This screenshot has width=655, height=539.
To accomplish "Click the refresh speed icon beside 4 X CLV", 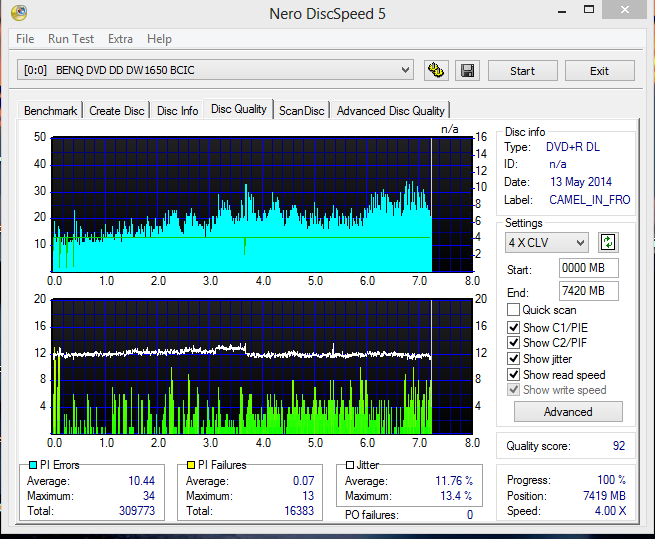I will pyautogui.click(x=608, y=242).
